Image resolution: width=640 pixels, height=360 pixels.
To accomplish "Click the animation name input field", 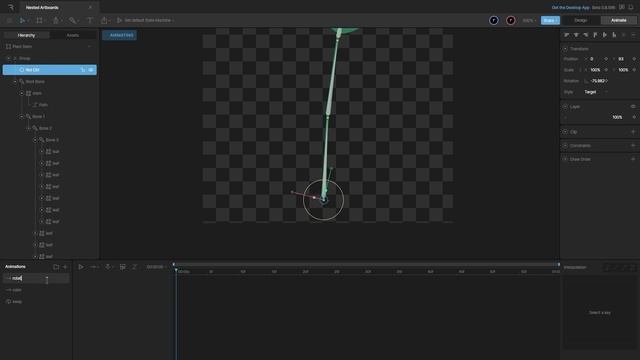I will [x=37, y=278].
